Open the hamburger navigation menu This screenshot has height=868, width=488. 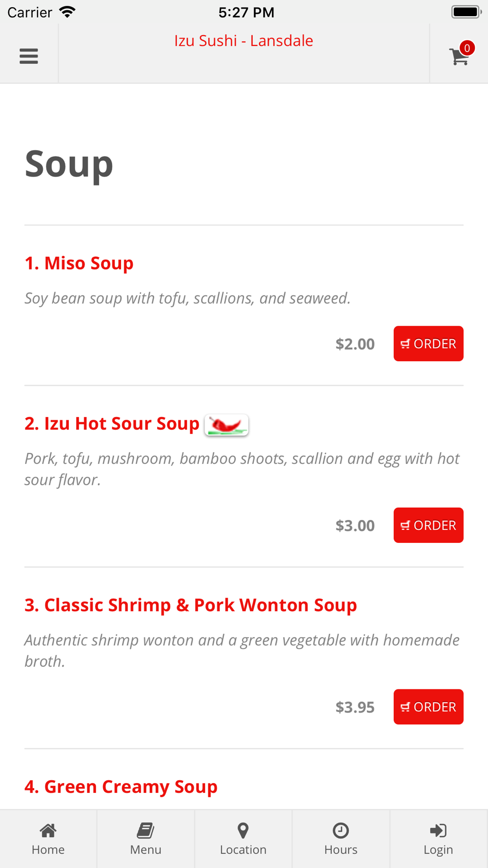pos(29,56)
